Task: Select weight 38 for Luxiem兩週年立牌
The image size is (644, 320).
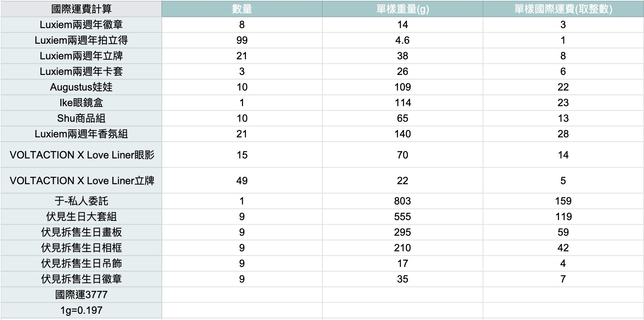Action: pos(402,56)
